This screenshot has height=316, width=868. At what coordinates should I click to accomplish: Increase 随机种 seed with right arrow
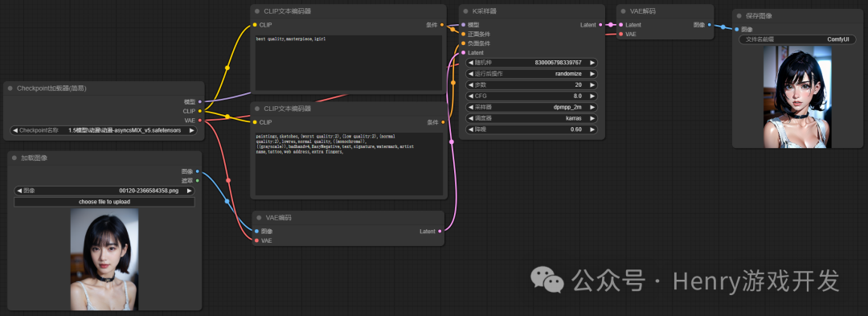click(593, 63)
